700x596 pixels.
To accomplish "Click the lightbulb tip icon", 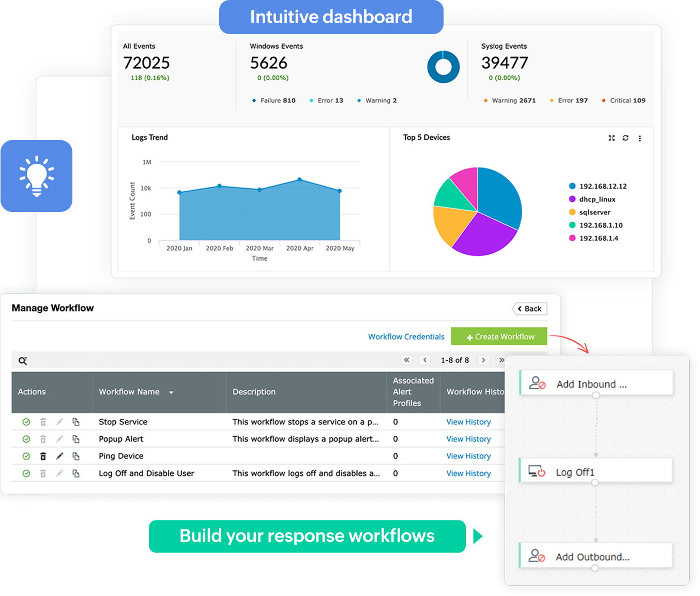I will click(36, 176).
